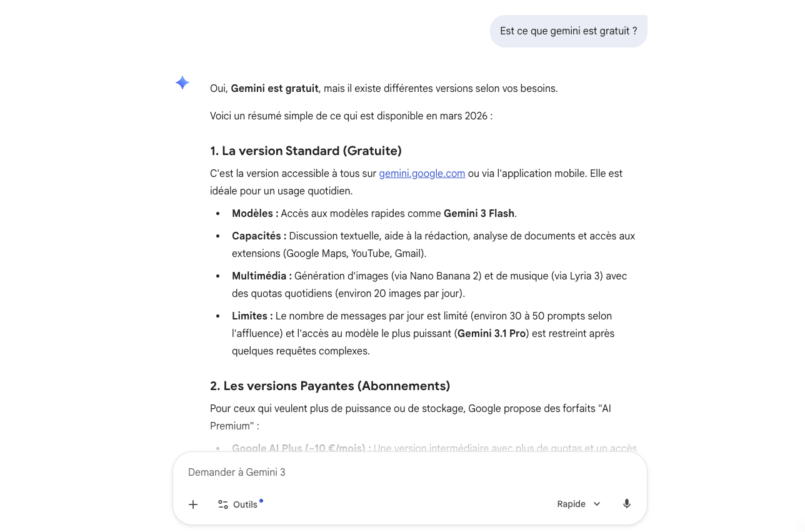Click the plus icon to add files

[x=193, y=504]
